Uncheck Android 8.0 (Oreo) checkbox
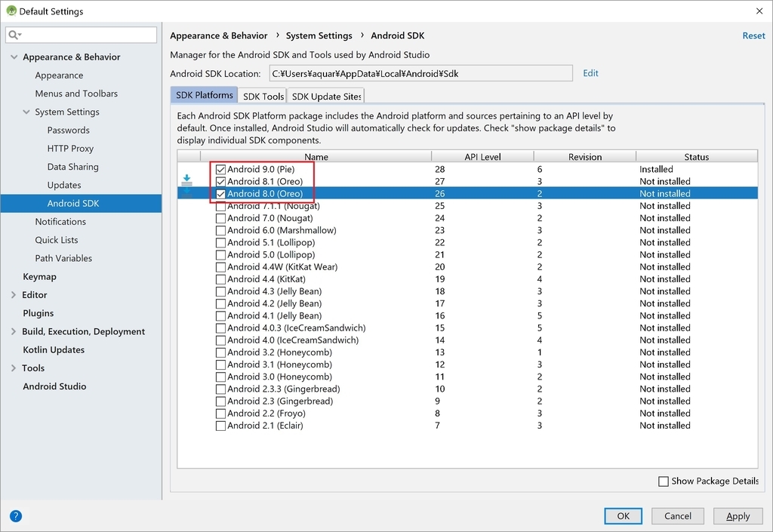This screenshot has height=532, width=773. pyautogui.click(x=220, y=194)
